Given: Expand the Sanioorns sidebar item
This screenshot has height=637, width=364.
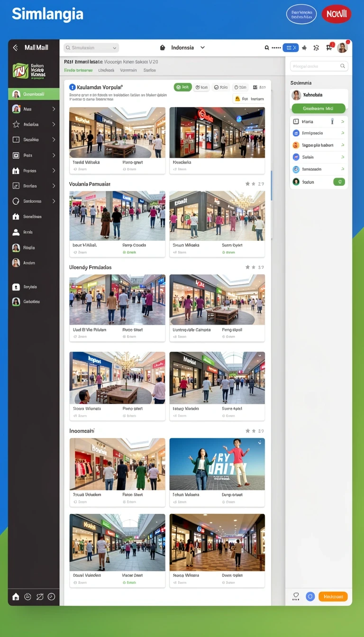Looking at the screenshot, I should [x=34, y=201].
